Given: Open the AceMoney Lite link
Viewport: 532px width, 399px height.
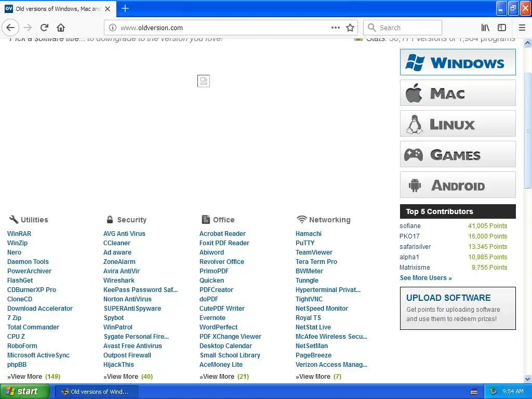Looking at the screenshot, I should click(x=221, y=365).
